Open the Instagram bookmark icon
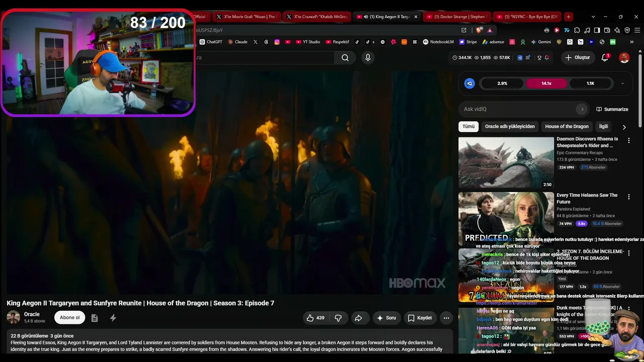This screenshot has width=644, height=362. click(277, 42)
